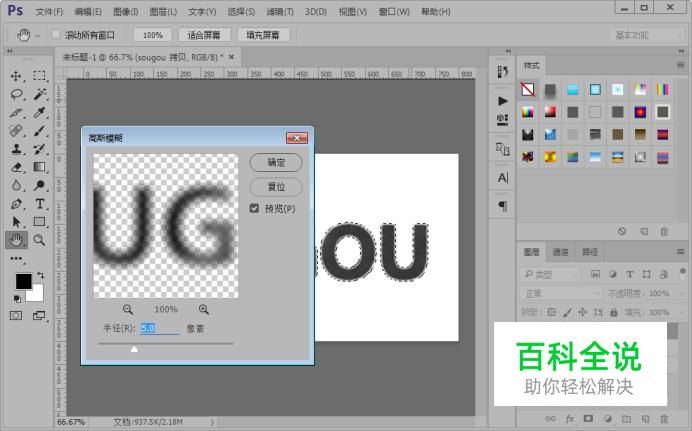The height and width of the screenshot is (431, 692).
Task: Open the Paragraph panel icon
Action: 502,206
